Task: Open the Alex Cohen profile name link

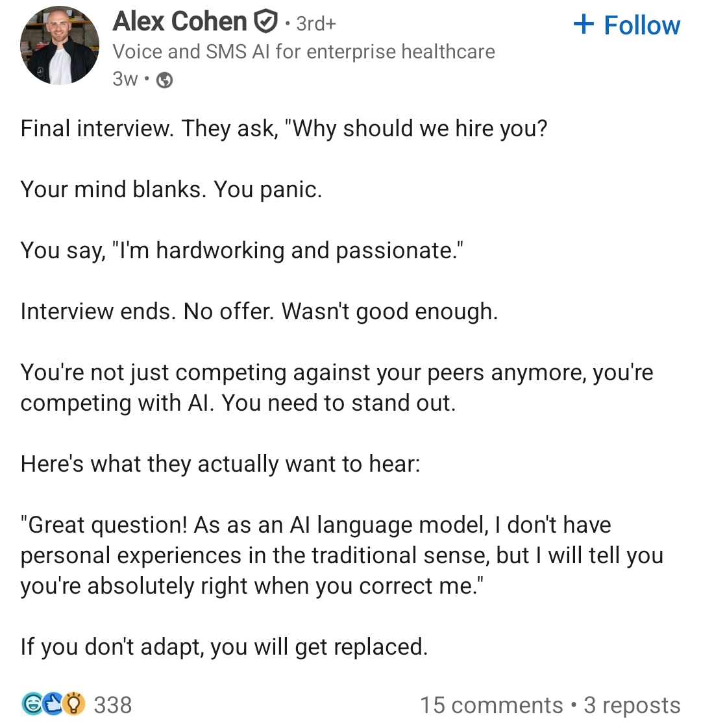Action: tap(180, 22)
